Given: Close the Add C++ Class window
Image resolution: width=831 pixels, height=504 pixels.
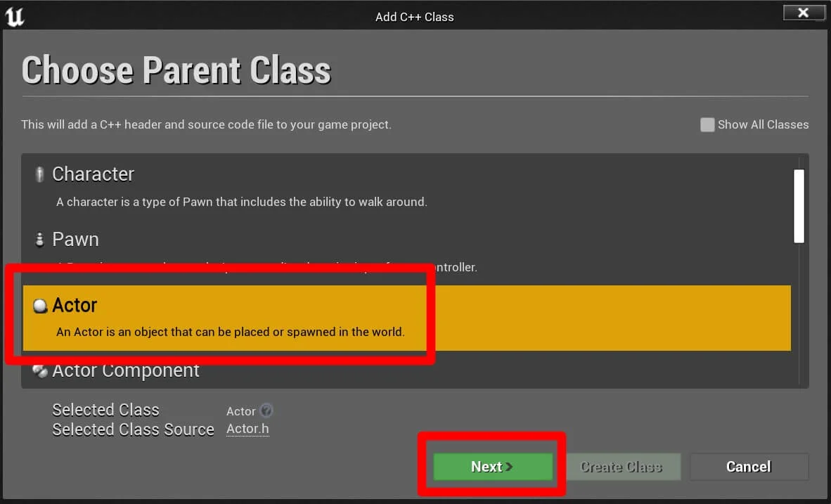Looking at the screenshot, I should click(803, 13).
